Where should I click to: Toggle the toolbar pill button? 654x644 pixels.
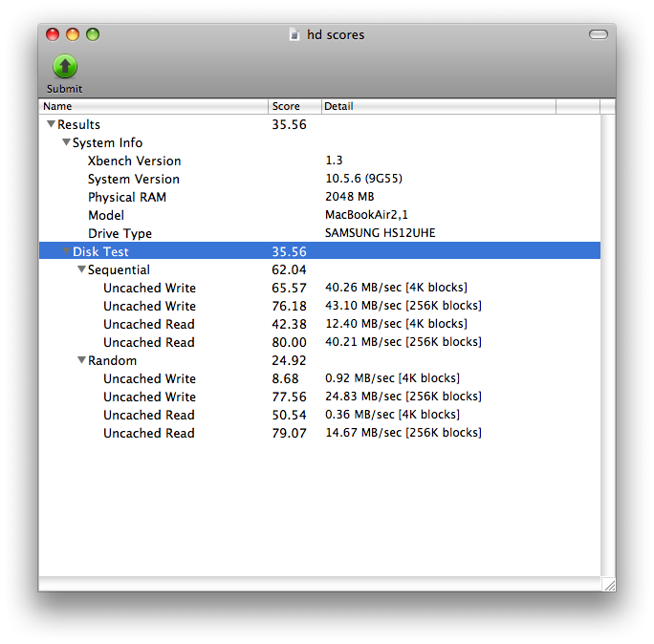coord(599,34)
